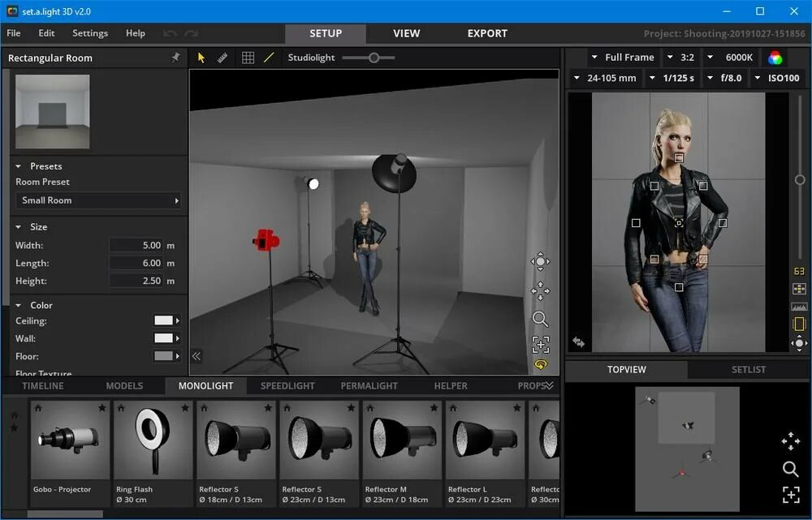This screenshot has width=812, height=520.
Task: Toggle favorite star on Reflector M card
Action: click(x=434, y=408)
